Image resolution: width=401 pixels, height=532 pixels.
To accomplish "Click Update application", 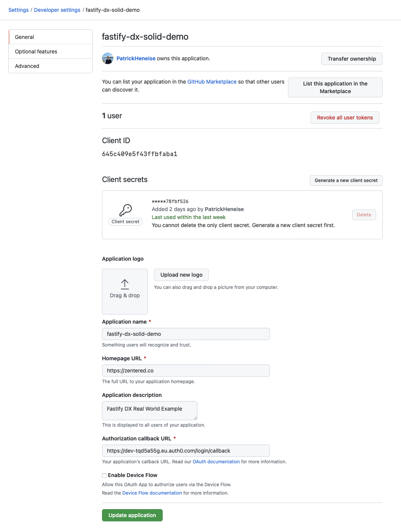I will coord(132,515).
